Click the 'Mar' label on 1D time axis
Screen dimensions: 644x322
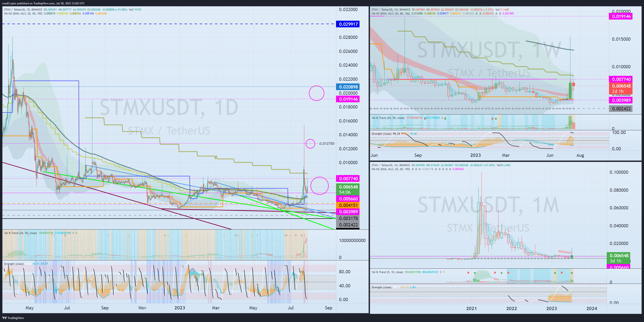(216, 308)
